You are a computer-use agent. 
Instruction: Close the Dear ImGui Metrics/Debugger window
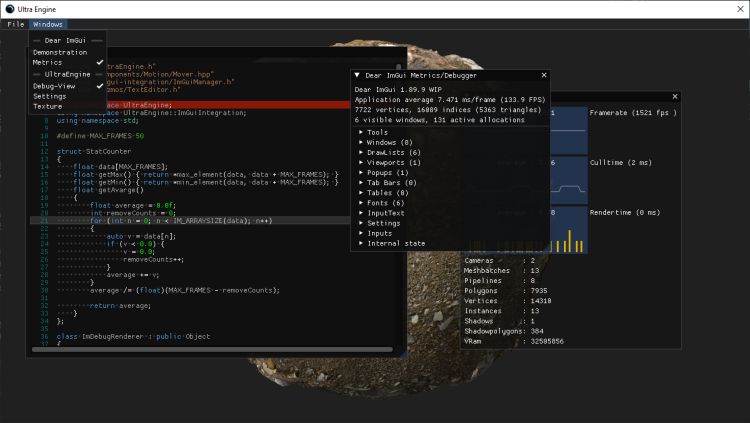(544, 75)
